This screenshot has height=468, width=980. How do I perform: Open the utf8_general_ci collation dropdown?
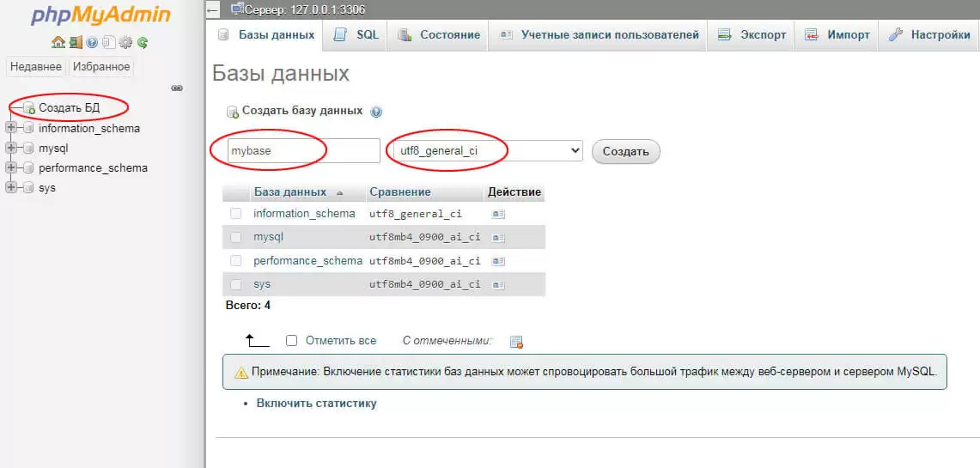[485, 151]
